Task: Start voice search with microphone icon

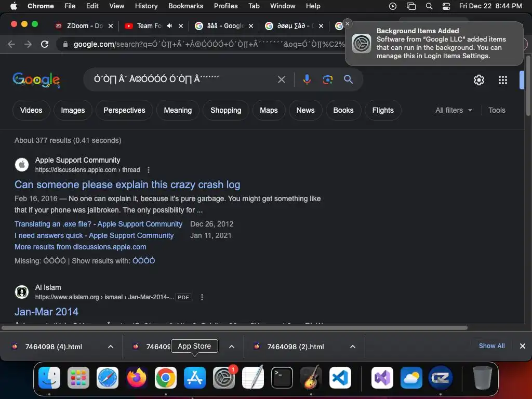Action: point(307,79)
